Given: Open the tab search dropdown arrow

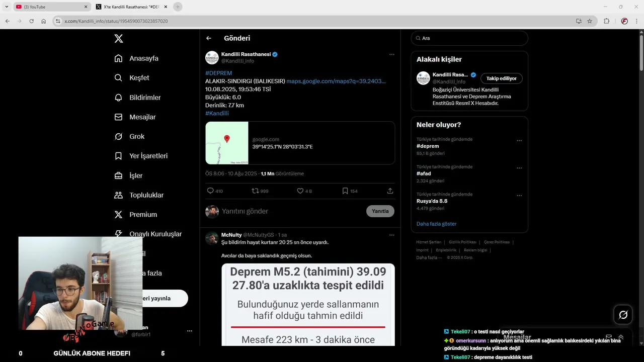Looking at the screenshot, I should [7, 7].
